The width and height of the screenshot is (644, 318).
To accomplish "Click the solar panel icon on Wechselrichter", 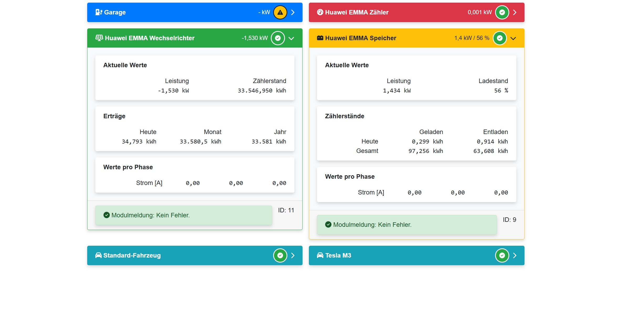I will tap(99, 38).
